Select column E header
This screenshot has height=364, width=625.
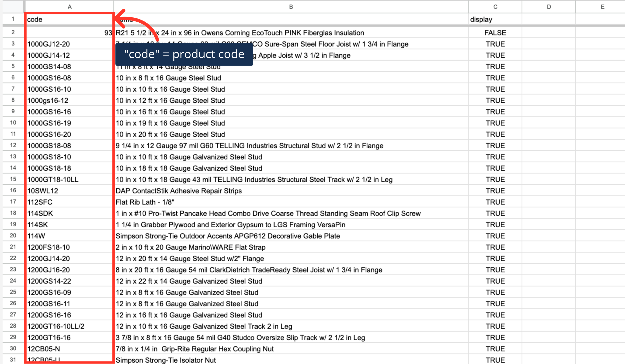pyautogui.click(x=602, y=7)
